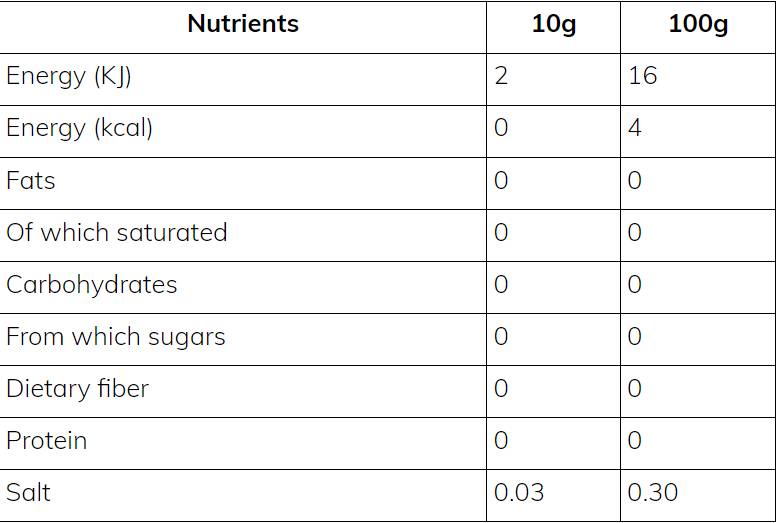Viewport: 783px width, 523px height.
Task: Click the Energy (KJ) row label
Action: click(x=69, y=76)
